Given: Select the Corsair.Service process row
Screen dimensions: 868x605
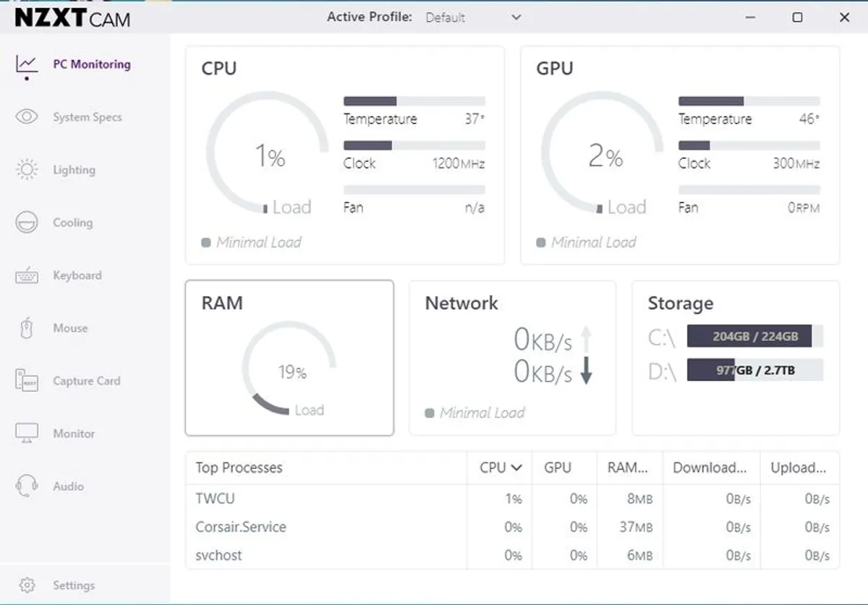Looking at the screenshot, I should coord(512,527).
